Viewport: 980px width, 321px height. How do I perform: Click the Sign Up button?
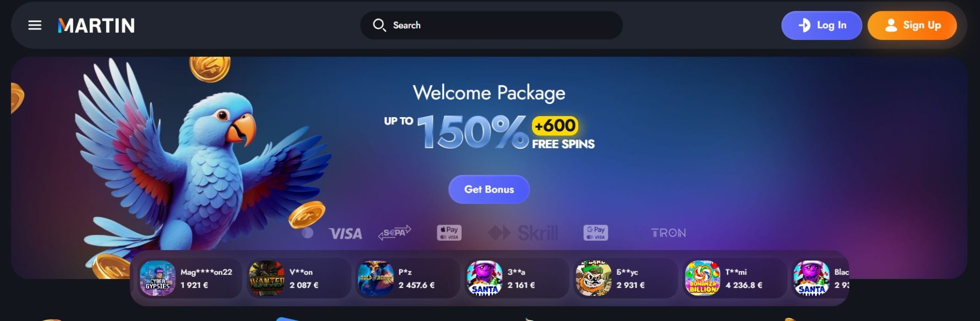[912, 25]
